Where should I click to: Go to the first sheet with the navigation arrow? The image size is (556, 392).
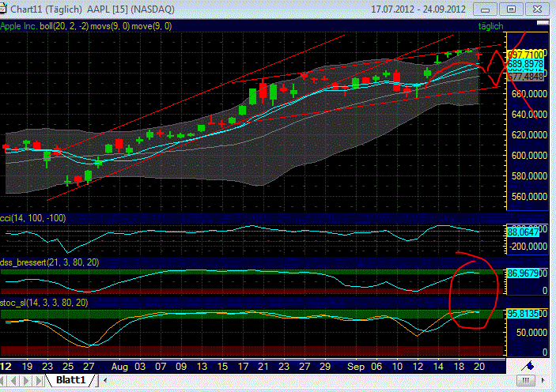pos(3,381)
